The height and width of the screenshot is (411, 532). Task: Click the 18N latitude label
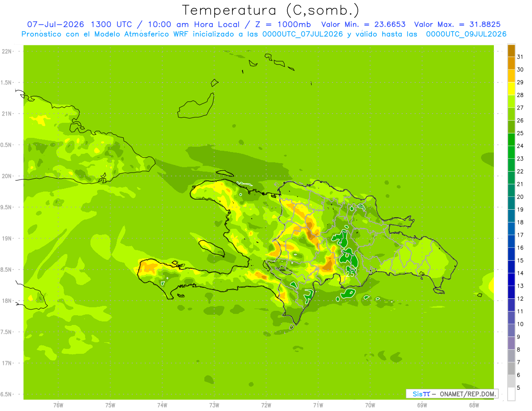[6, 301]
